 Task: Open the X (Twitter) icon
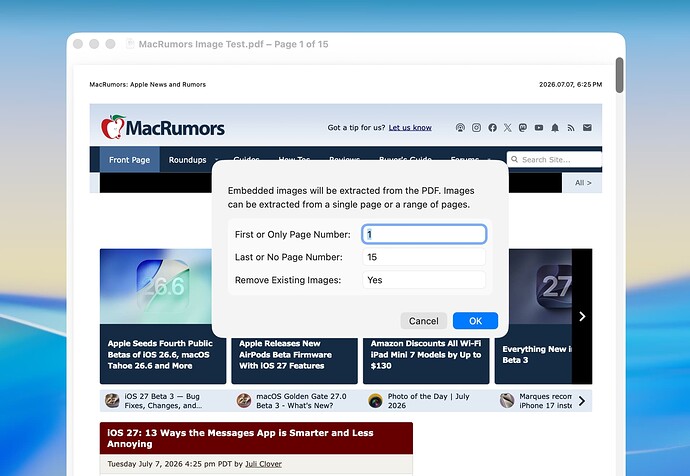(507, 128)
